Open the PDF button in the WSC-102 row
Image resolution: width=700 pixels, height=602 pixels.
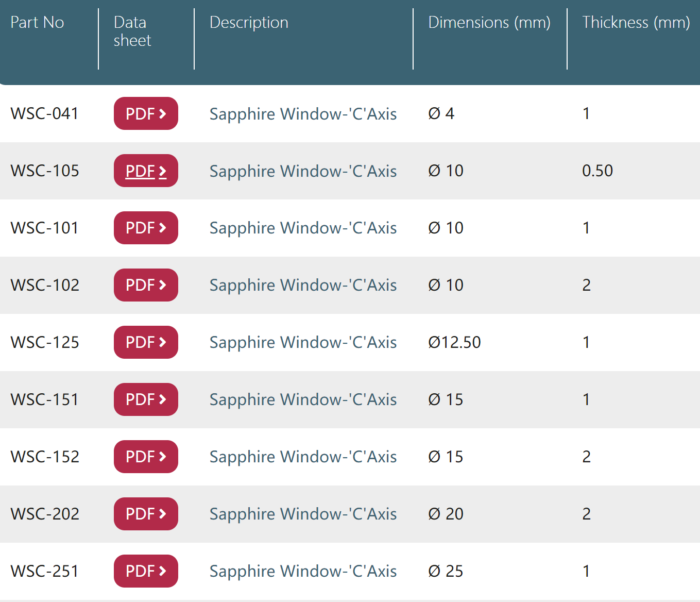tap(146, 285)
